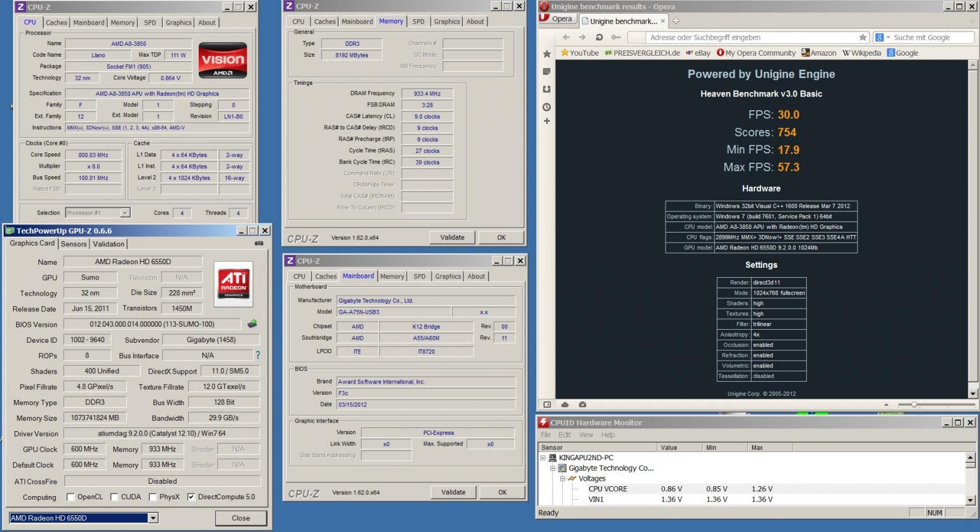The height and width of the screenshot is (532, 980).
Task: Open the Opera main menu button
Action: coord(557,19)
